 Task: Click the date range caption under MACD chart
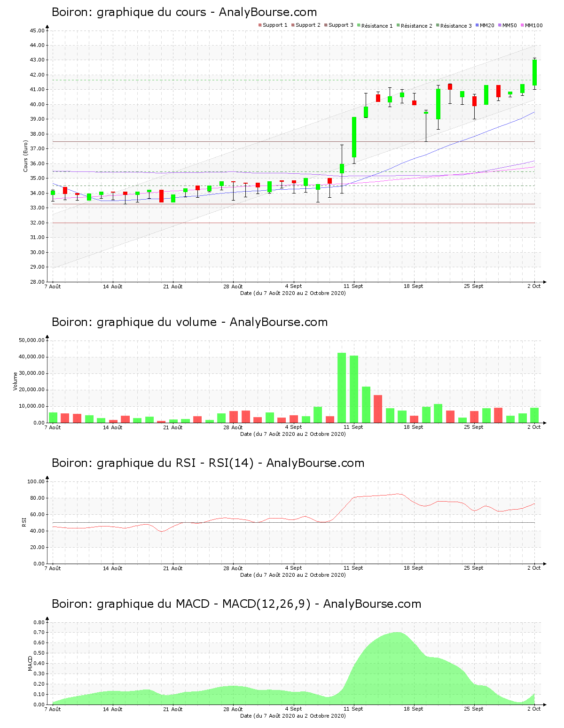293,716
